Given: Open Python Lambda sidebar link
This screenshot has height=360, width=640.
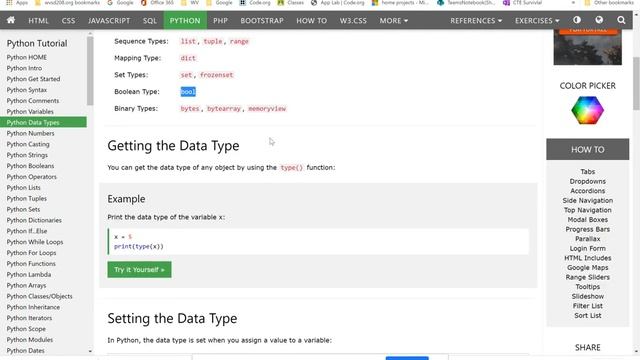Looking at the screenshot, I should tap(29, 274).
